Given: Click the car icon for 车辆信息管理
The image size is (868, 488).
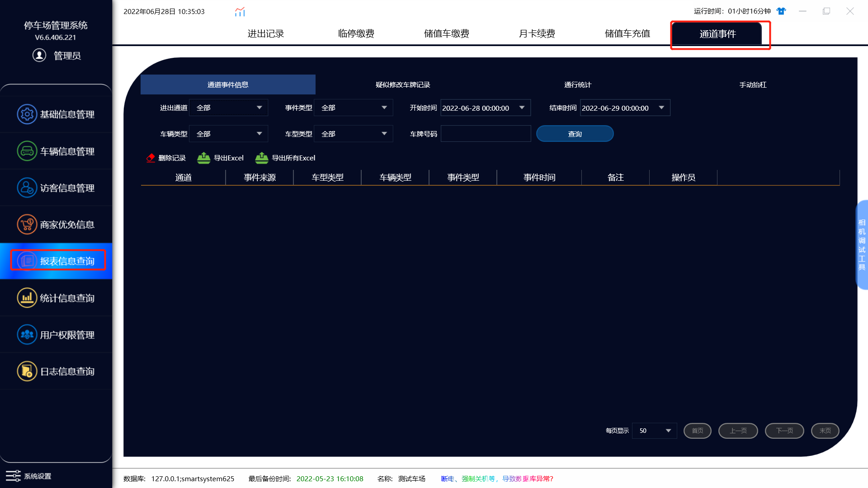Looking at the screenshot, I should pyautogui.click(x=27, y=151).
